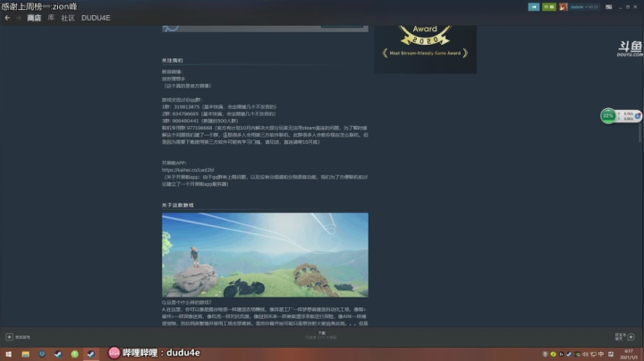Click the network tray icon

coord(593,354)
